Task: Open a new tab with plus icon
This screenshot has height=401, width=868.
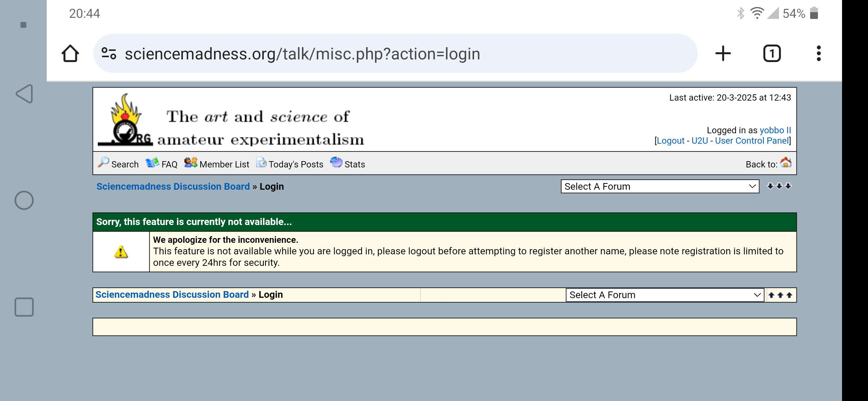Action: pyautogui.click(x=723, y=54)
